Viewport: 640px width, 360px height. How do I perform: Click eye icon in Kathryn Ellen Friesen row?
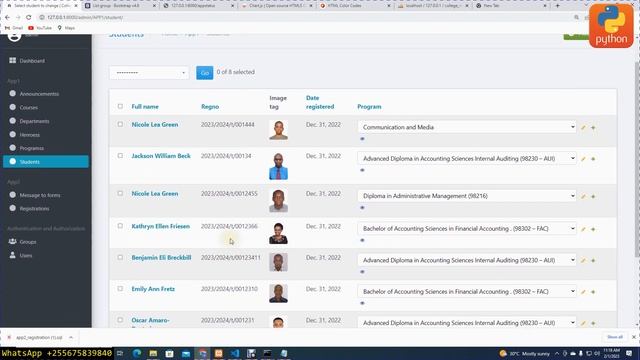(x=362, y=240)
